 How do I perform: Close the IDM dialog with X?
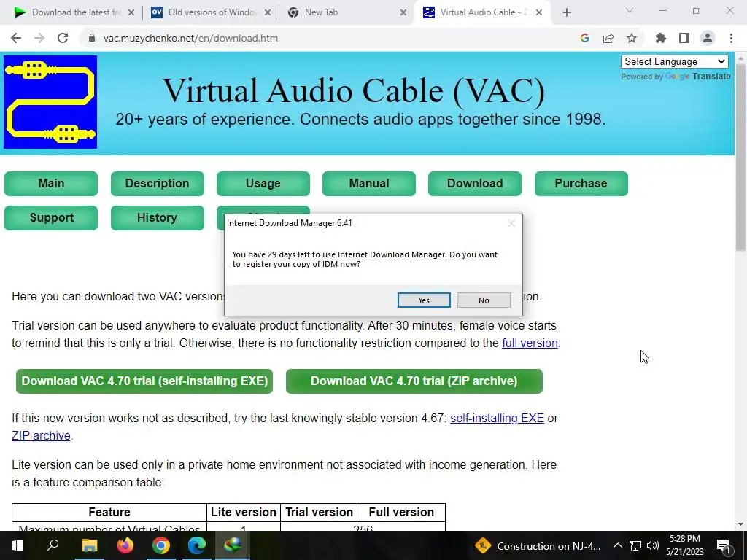[511, 223]
